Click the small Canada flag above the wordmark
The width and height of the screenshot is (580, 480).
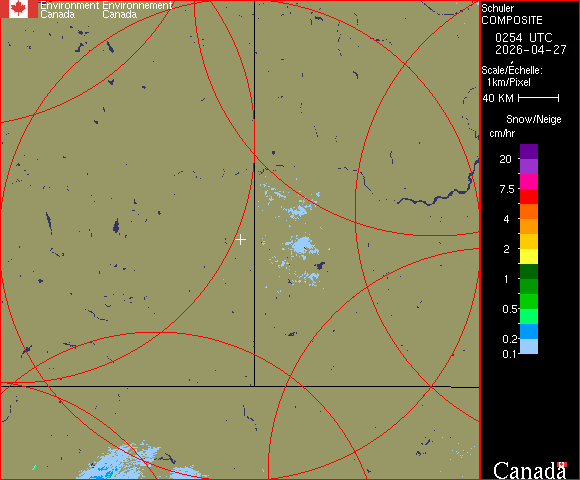562,464
